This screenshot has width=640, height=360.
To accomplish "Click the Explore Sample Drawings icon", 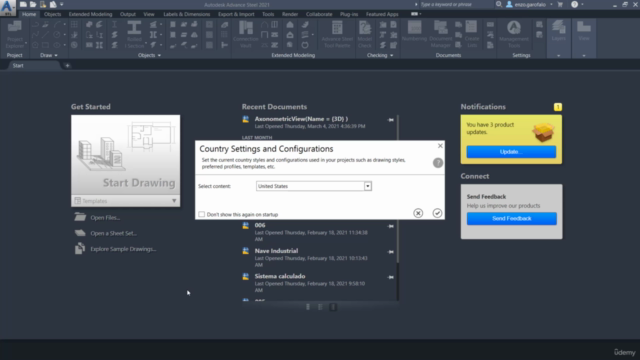I will tap(80, 249).
